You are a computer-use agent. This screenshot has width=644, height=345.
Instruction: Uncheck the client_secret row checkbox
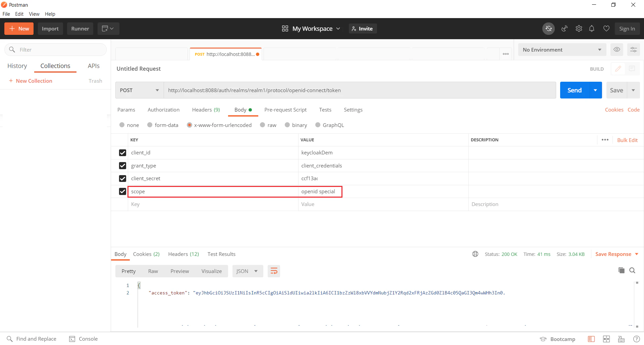(122, 179)
